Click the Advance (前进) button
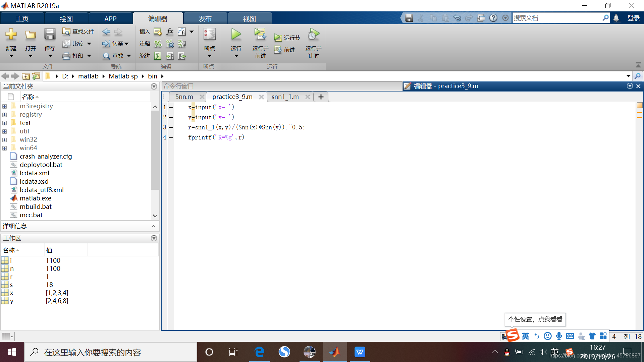This screenshot has width=644, height=362. pyautogui.click(x=284, y=50)
